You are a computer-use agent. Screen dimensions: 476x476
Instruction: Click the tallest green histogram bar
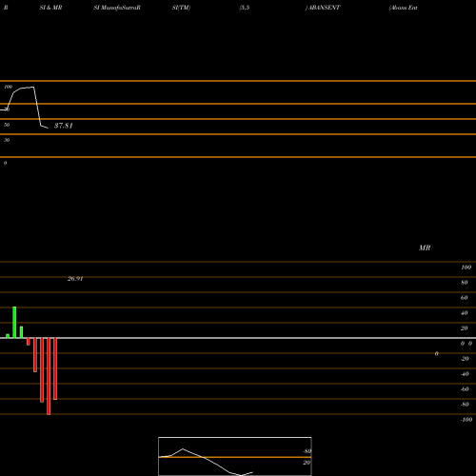[x=14, y=322]
